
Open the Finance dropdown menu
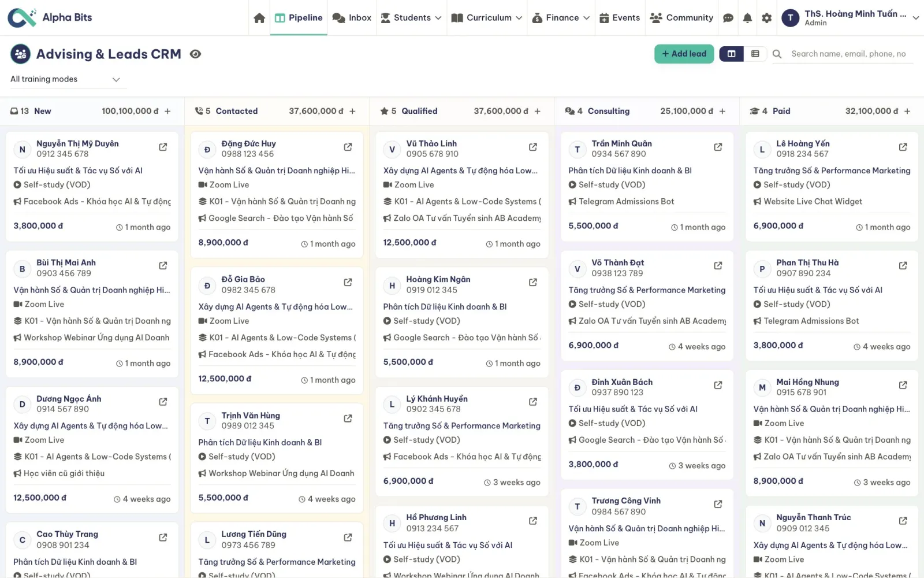pyautogui.click(x=561, y=18)
